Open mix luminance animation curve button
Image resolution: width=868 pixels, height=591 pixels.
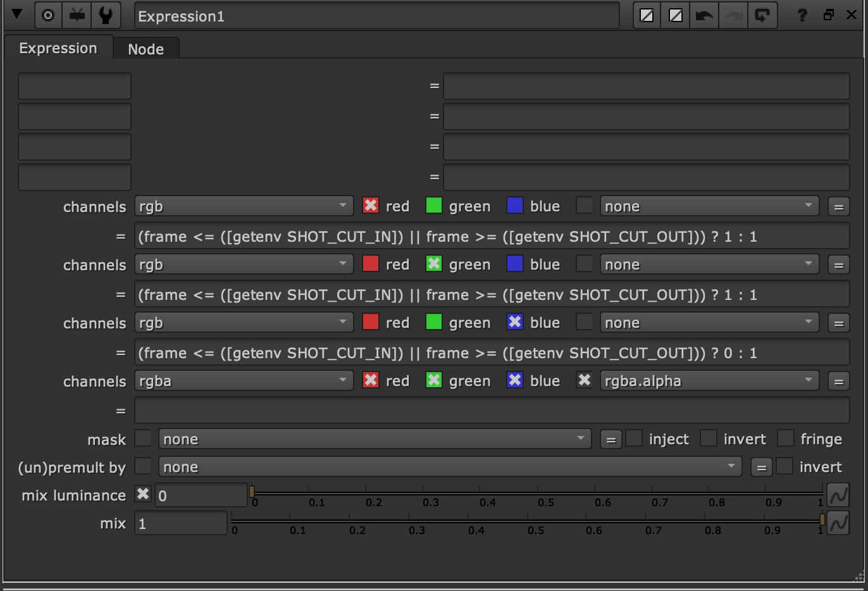[838, 495]
